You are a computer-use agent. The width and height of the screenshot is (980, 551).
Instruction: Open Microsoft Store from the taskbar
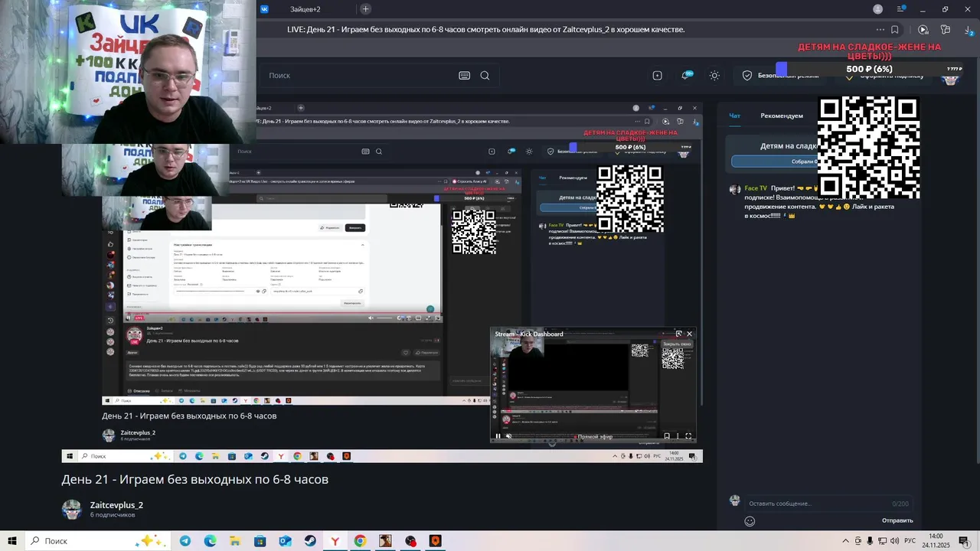tap(260, 541)
